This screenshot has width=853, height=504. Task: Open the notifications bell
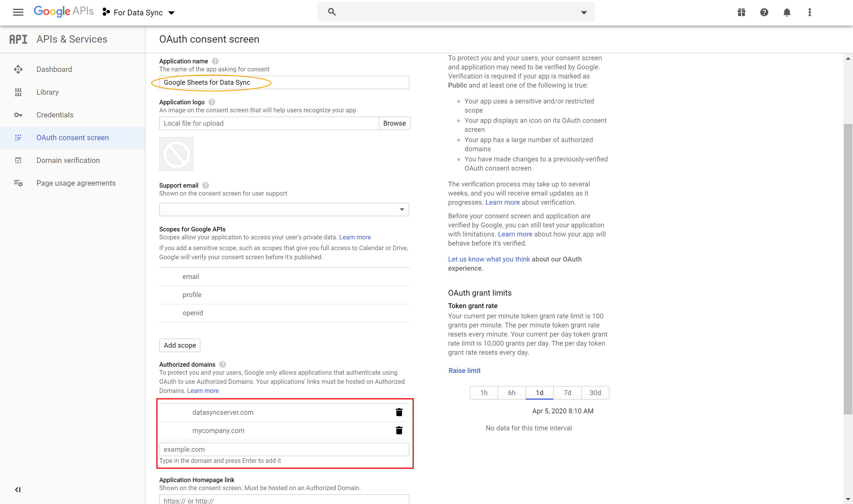point(787,13)
